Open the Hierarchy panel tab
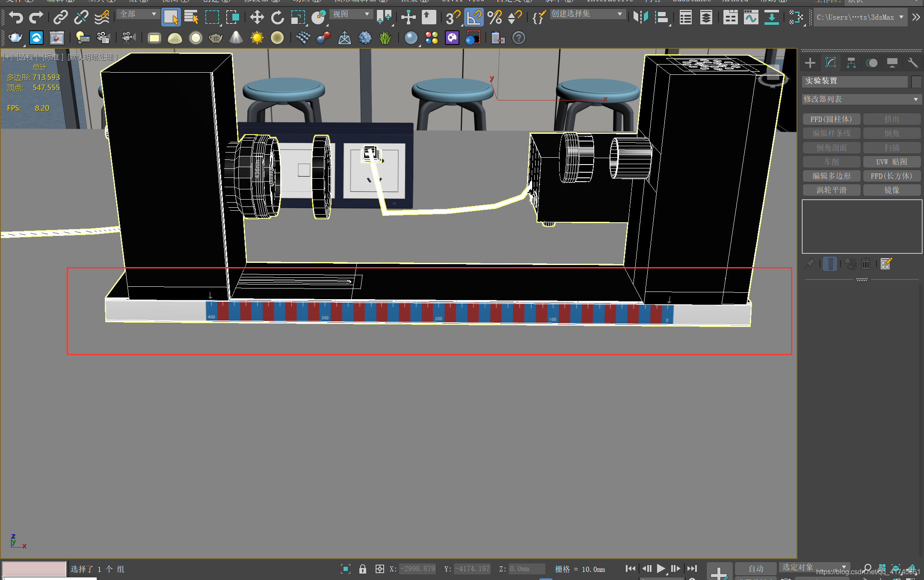The image size is (924, 580). (x=851, y=63)
